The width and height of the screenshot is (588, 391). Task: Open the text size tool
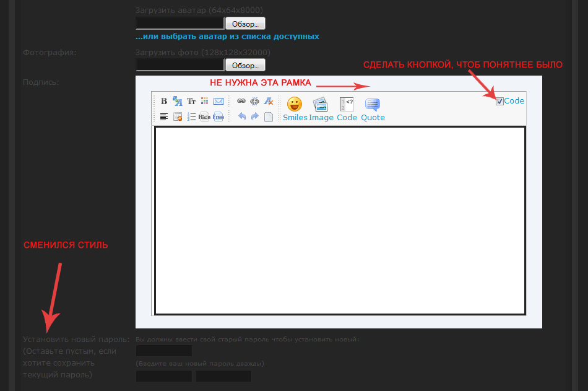tap(191, 101)
